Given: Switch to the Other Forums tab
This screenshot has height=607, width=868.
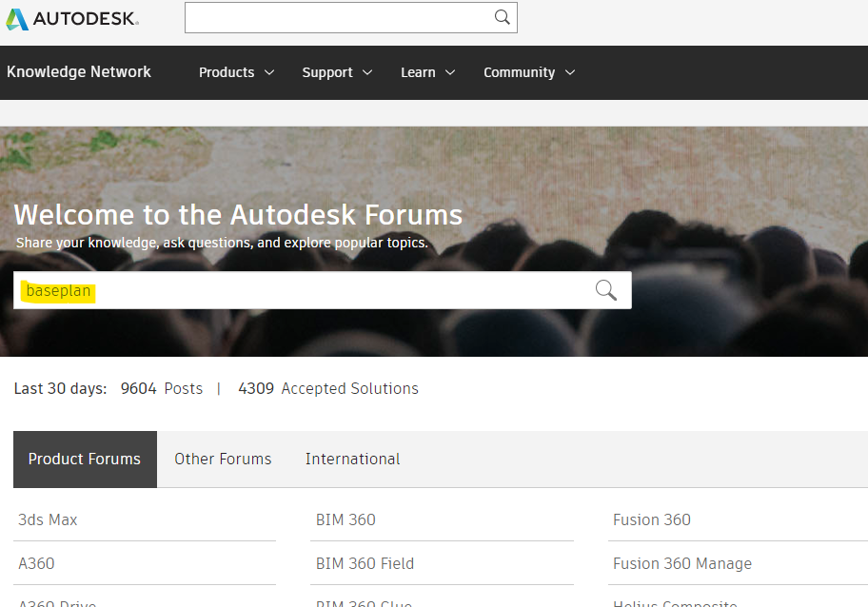Looking at the screenshot, I should [222, 459].
